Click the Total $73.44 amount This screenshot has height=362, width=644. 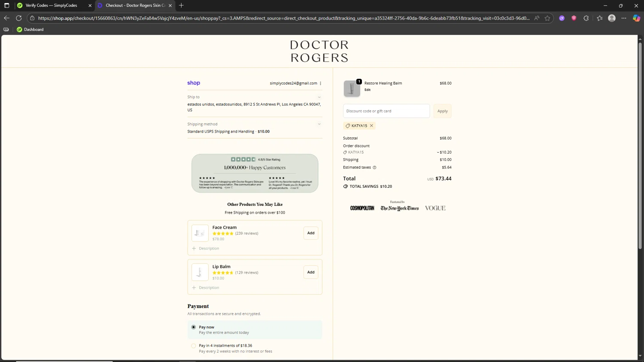point(444,178)
